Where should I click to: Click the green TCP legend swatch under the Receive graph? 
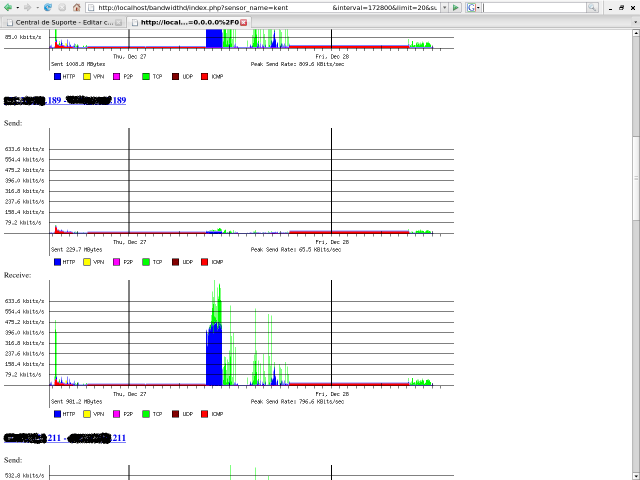click(x=146, y=414)
